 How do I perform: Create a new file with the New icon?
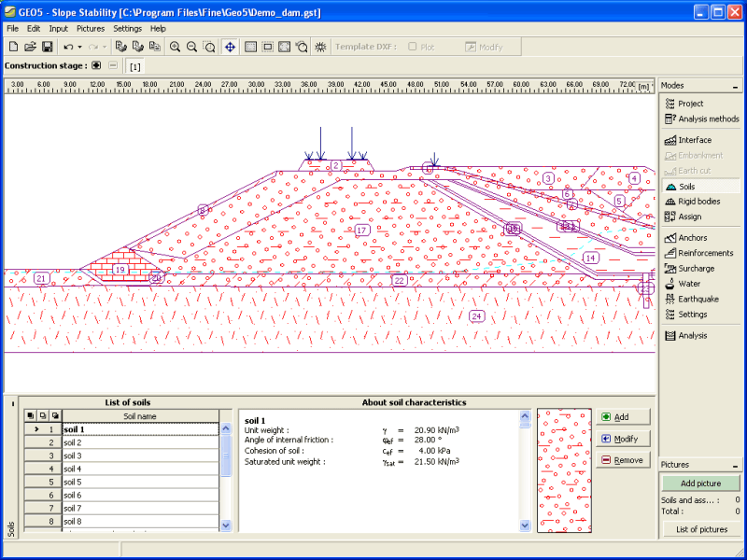point(13,48)
